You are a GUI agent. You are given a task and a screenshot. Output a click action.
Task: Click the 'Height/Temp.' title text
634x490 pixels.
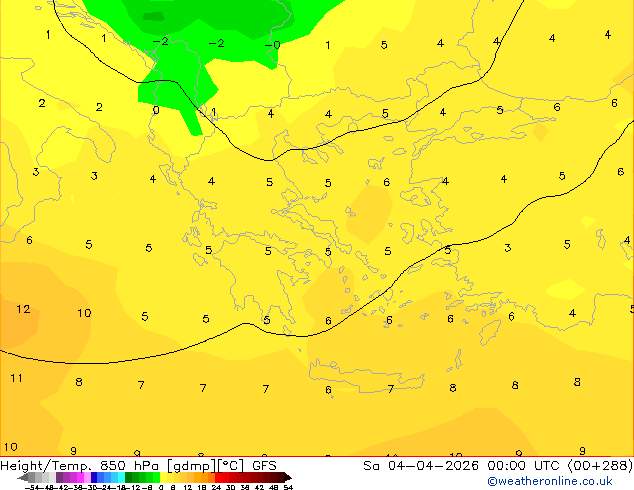pyautogui.click(x=46, y=466)
